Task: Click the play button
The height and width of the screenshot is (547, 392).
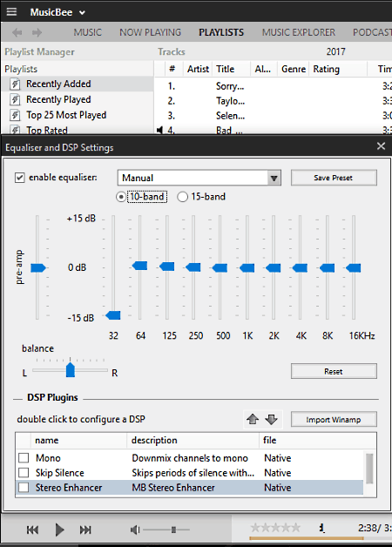Action: click(59, 530)
